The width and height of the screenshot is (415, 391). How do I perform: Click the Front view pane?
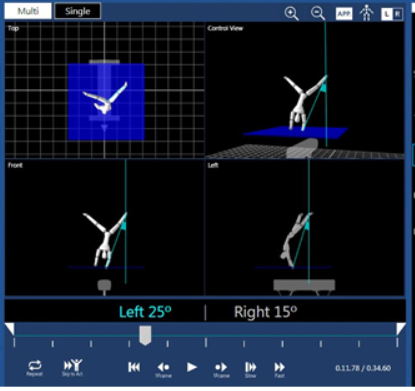[x=105, y=227]
